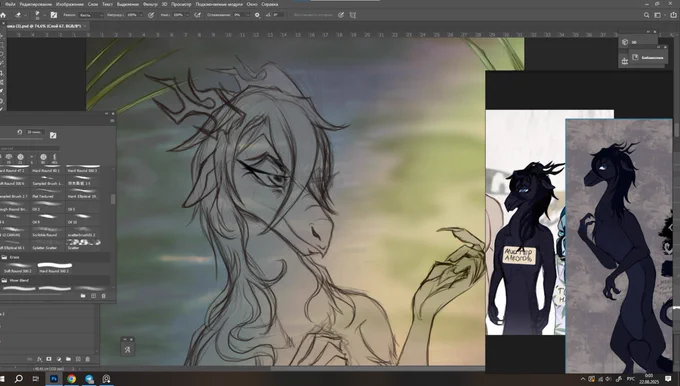The height and width of the screenshot is (386, 680).
Task: Reset brush angle icon in Brushes panel
Action: pos(20,132)
